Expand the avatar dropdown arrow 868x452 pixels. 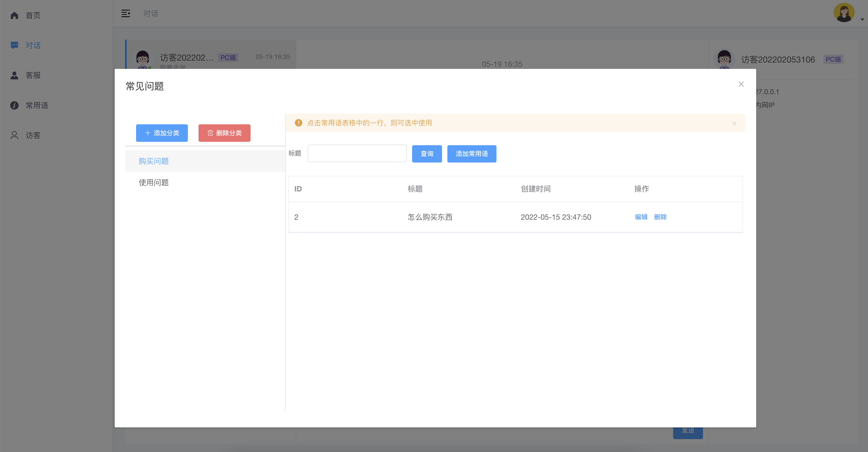coord(862,19)
